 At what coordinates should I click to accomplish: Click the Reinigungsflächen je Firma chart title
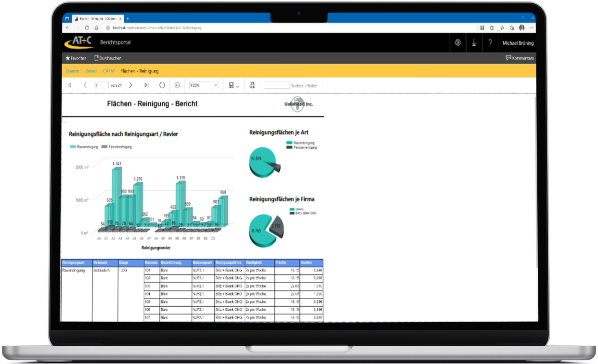(282, 199)
